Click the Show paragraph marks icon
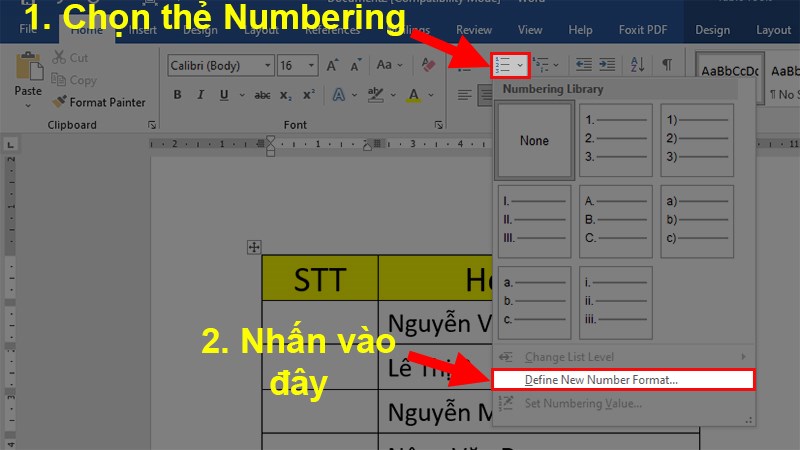This screenshot has width=800, height=450. 667,65
